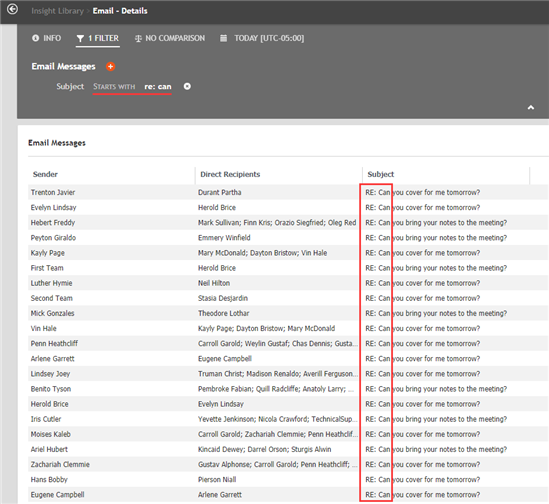The image size is (549, 504).
Task: Sort by the Subject column header
Action: [x=381, y=174]
